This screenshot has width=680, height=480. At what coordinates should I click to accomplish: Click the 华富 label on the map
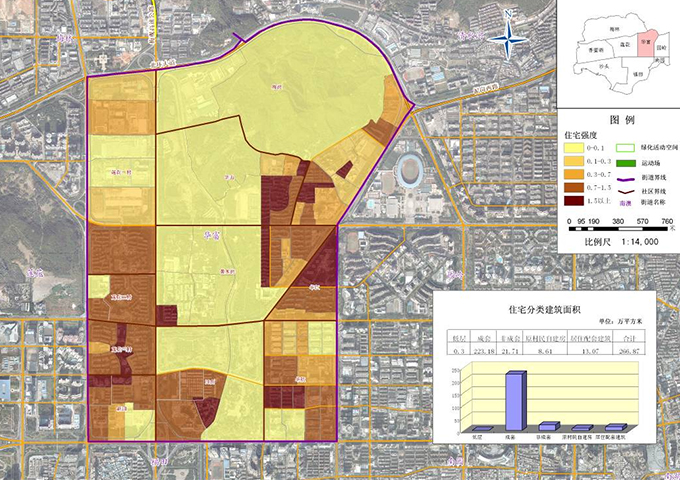[x=211, y=238]
